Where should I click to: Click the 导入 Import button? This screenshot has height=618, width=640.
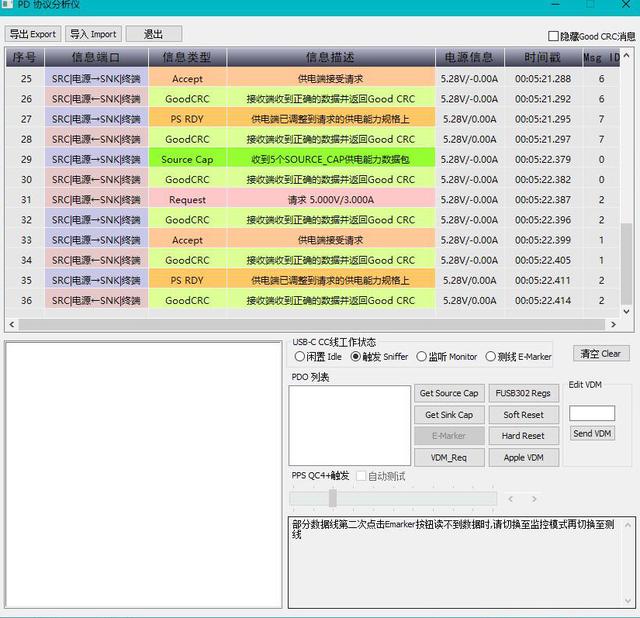click(93, 34)
